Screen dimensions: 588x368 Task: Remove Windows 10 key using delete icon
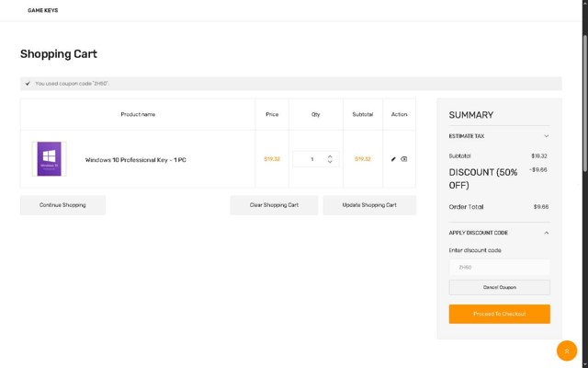404,159
